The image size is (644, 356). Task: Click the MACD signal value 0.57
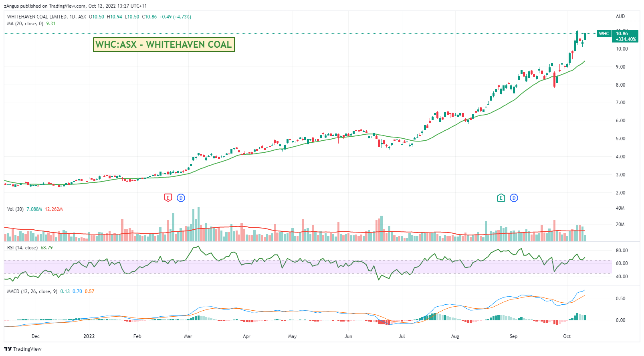point(90,291)
